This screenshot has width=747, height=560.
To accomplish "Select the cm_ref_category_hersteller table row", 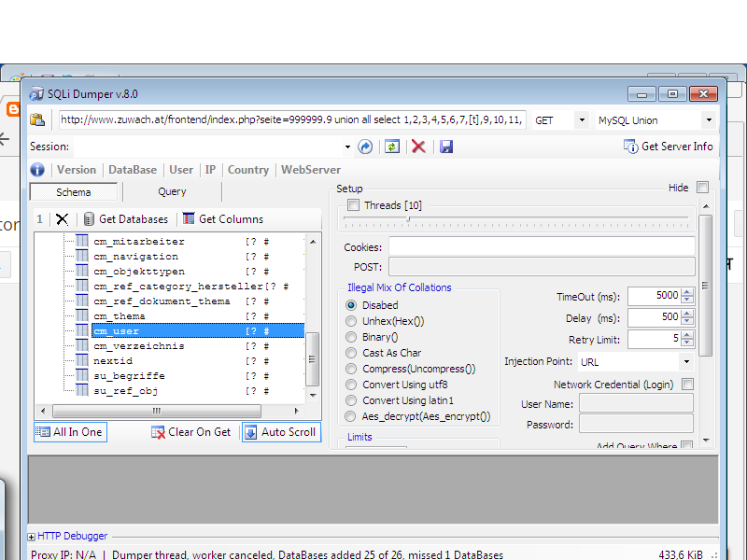I will click(190, 287).
